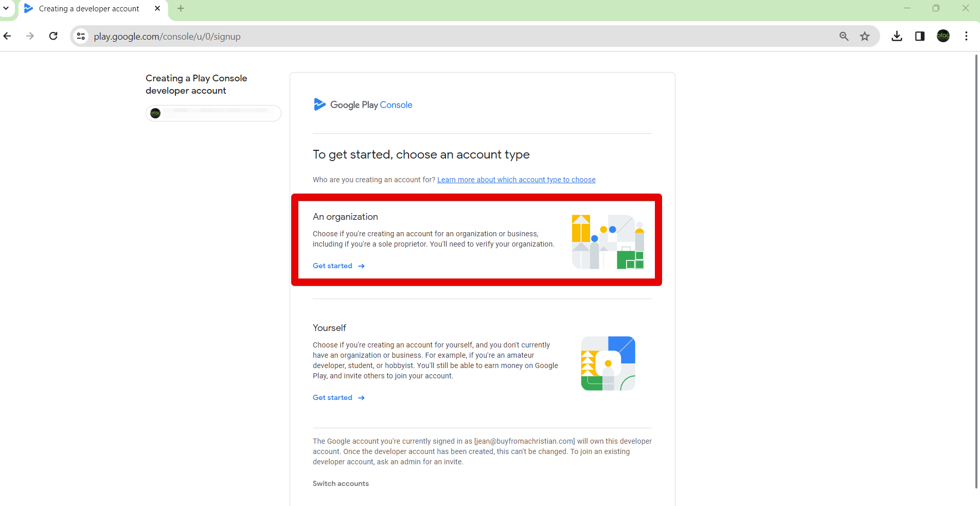Open the site information icon in address bar
The image size is (980, 506).
pyautogui.click(x=81, y=36)
